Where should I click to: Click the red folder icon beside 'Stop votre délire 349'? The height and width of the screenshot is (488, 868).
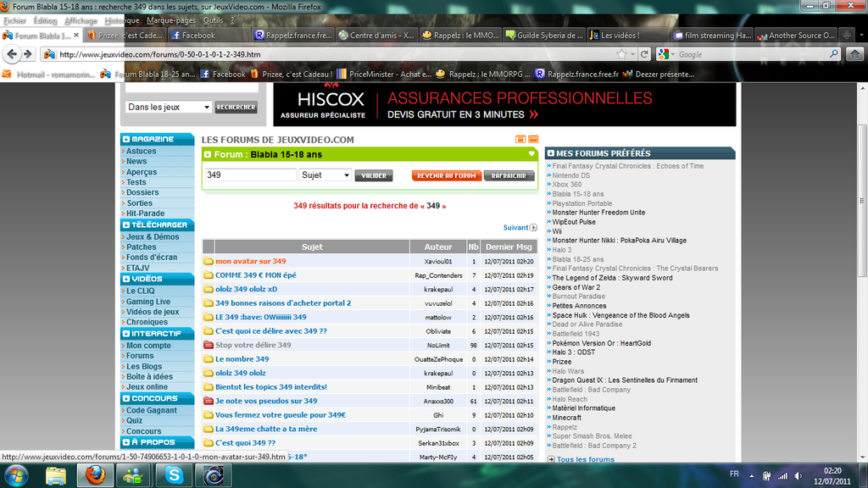[x=209, y=346]
